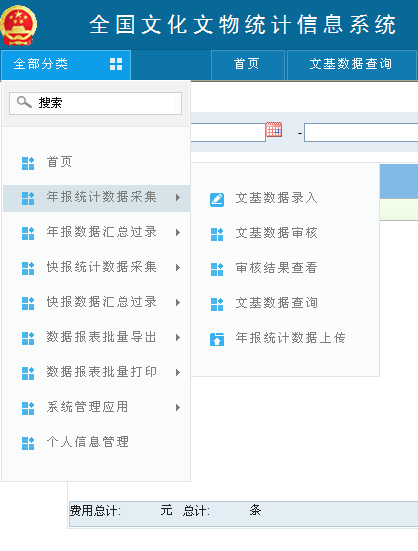Click the 搜索 search input field
The image size is (418, 551).
tap(95, 103)
